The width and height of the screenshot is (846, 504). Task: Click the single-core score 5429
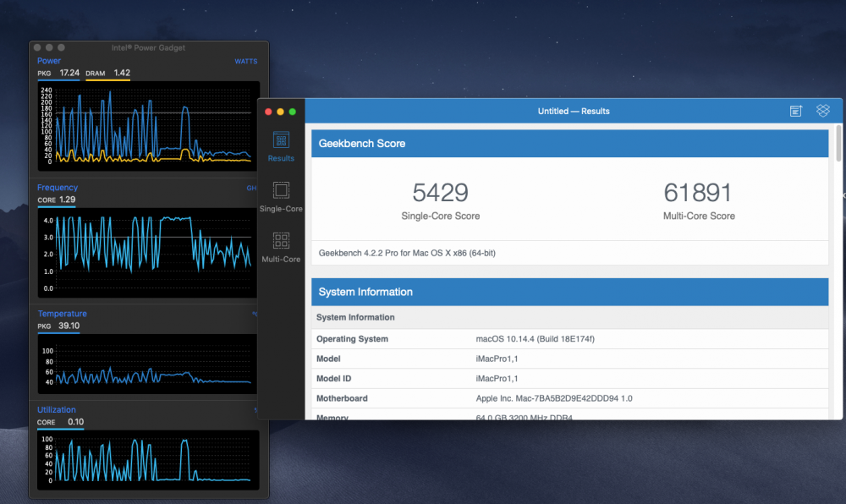coord(440,193)
